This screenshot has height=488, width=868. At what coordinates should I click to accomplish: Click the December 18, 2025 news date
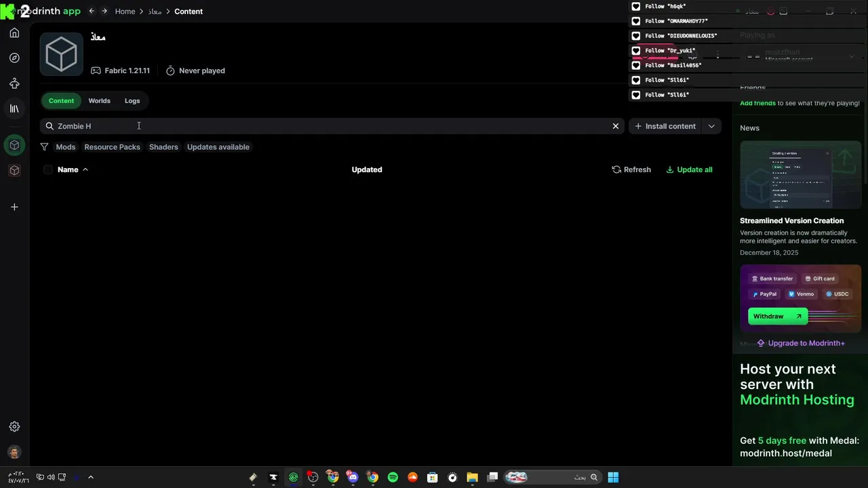[x=769, y=253]
